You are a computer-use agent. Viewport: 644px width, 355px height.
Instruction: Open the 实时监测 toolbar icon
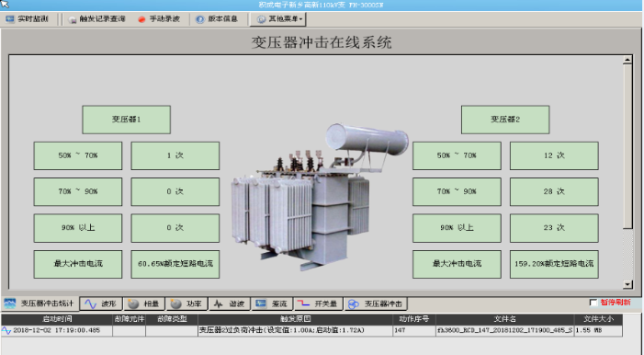[x=10, y=19]
